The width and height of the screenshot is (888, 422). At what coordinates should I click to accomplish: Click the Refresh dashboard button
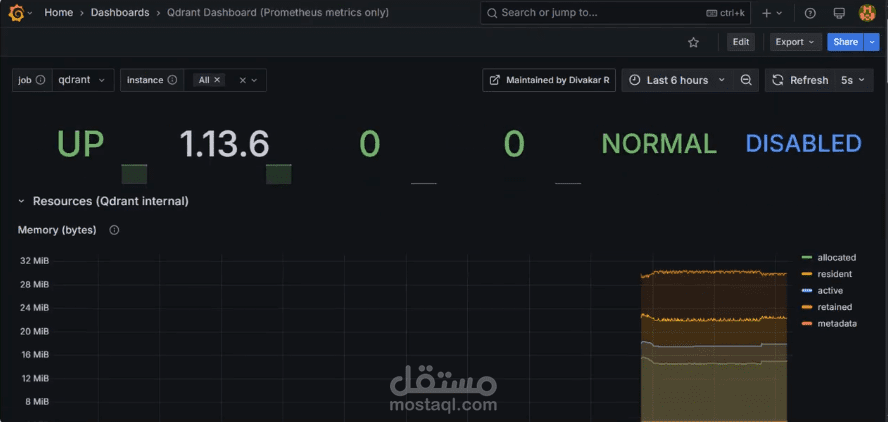point(801,80)
